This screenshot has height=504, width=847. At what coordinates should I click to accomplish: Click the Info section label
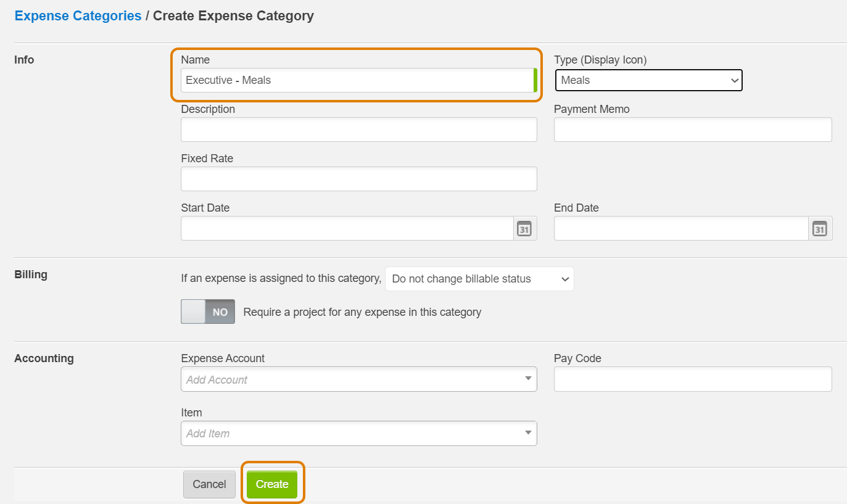tap(24, 60)
